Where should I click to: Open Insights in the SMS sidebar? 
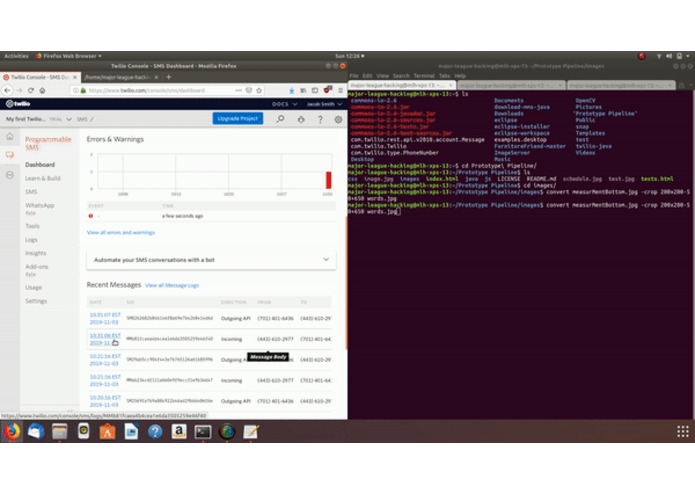(35, 253)
